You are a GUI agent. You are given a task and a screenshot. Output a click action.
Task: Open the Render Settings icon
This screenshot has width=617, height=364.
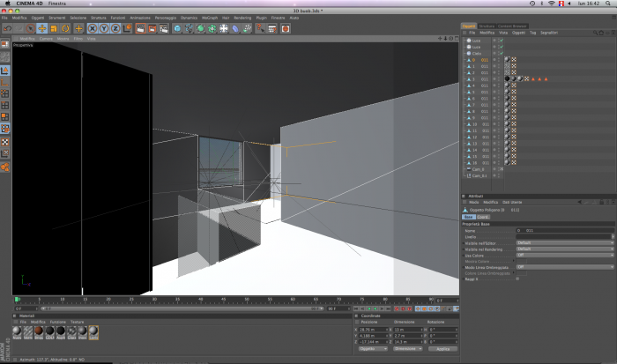point(164,28)
